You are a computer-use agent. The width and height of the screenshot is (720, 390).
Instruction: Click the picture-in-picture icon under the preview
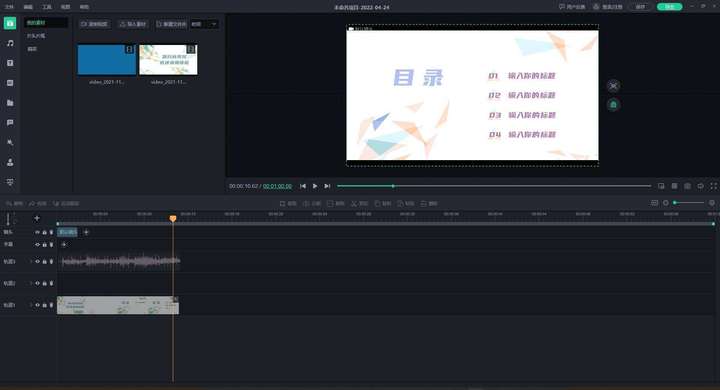coord(661,186)
